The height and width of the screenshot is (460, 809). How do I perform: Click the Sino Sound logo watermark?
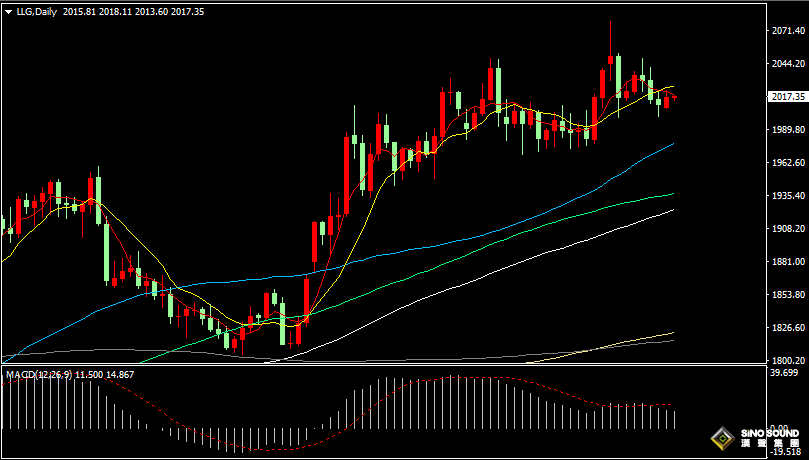[x=755, y=438]
